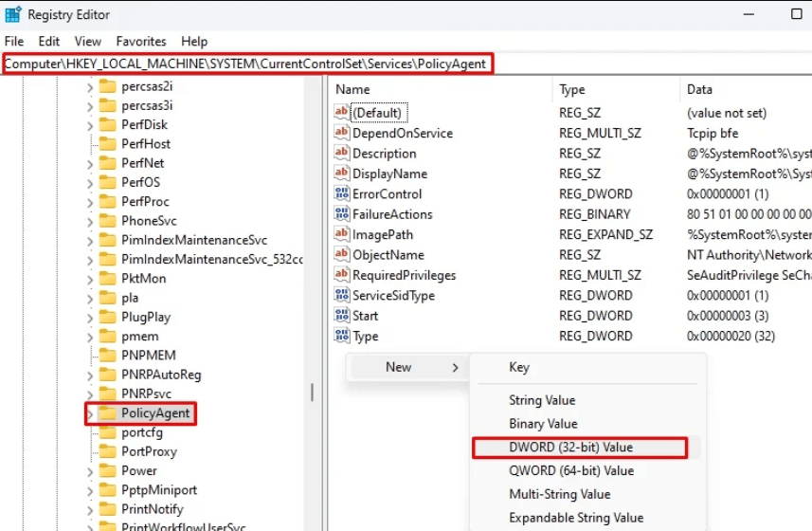This screenshot has height=531, width=812.
Task: Choose Key from the New submenu
Action: tap(587, 367)
